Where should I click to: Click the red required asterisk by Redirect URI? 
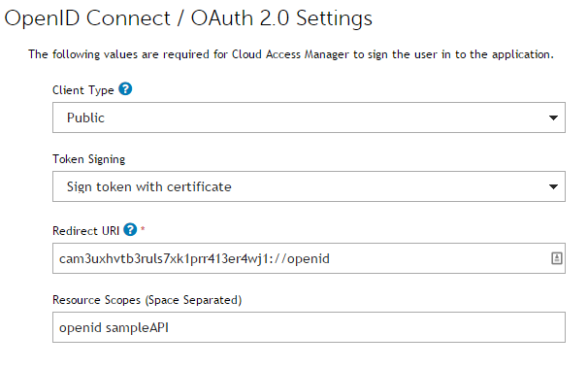[x=143, y=228]
